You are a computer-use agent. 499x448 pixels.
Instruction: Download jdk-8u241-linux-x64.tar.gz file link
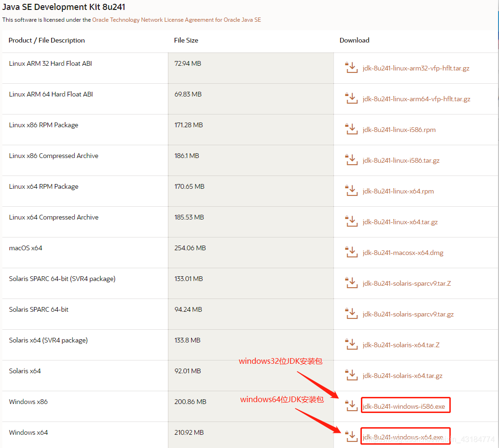(400, 222)
